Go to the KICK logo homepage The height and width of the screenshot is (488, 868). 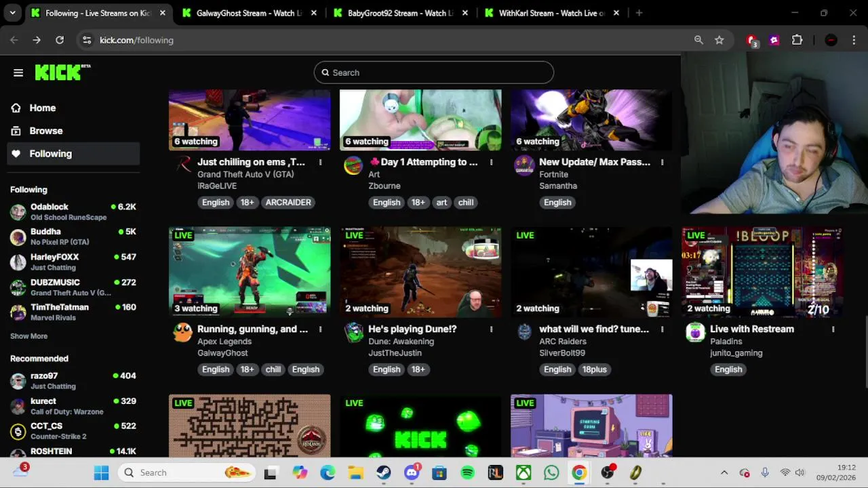[62, 72]
